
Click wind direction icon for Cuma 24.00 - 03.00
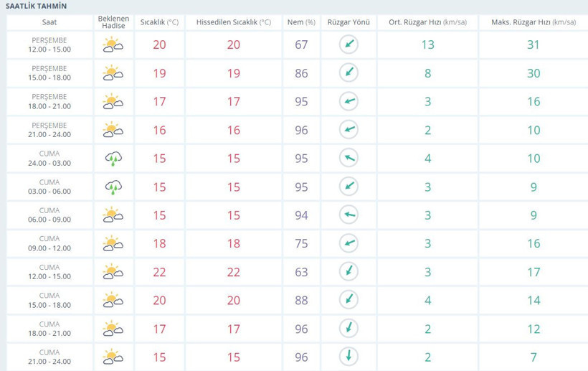click(x=348, y=158)
